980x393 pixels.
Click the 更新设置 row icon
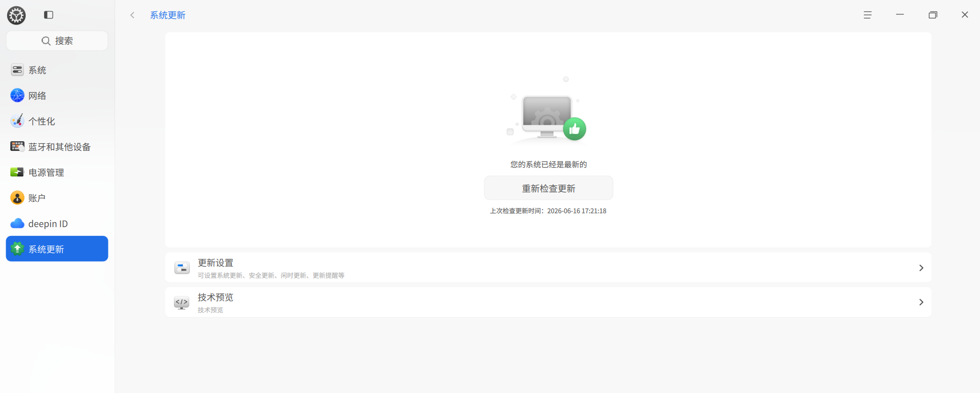pyautogui.click(x=182, y=268)
